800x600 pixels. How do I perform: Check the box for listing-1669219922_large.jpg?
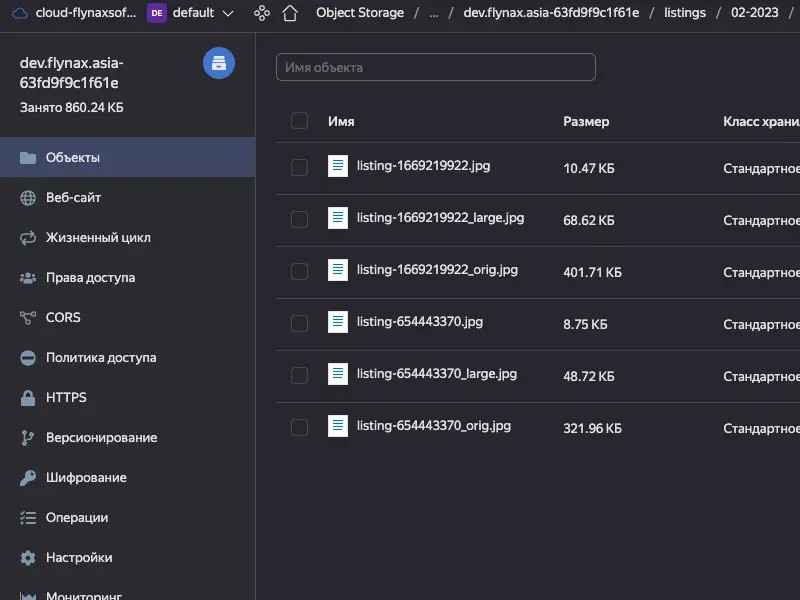pos(299,219)
